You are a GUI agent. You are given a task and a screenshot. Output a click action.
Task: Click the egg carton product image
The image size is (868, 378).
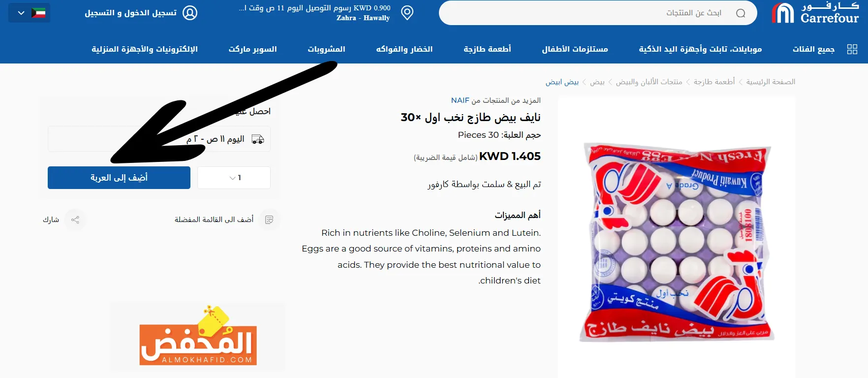point(677,242)
